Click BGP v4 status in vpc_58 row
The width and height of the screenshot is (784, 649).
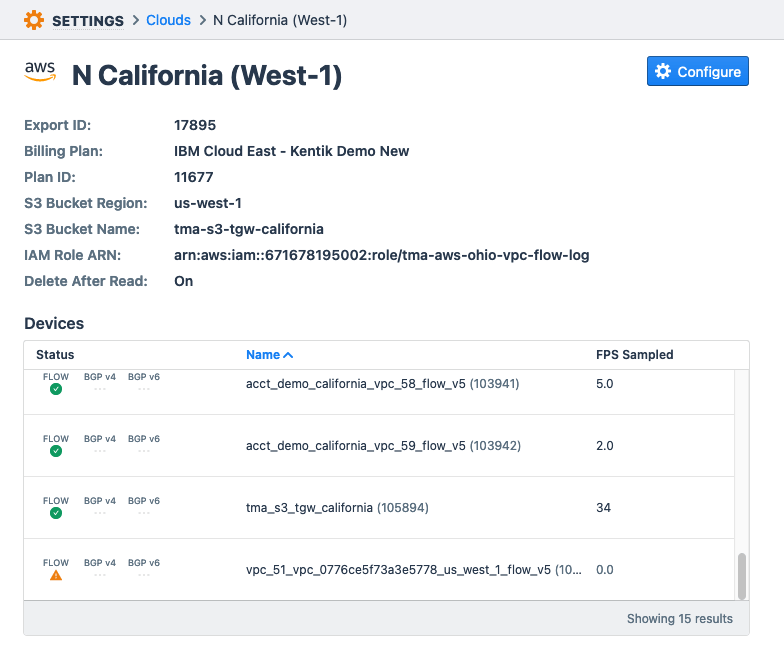coord(100,382)
